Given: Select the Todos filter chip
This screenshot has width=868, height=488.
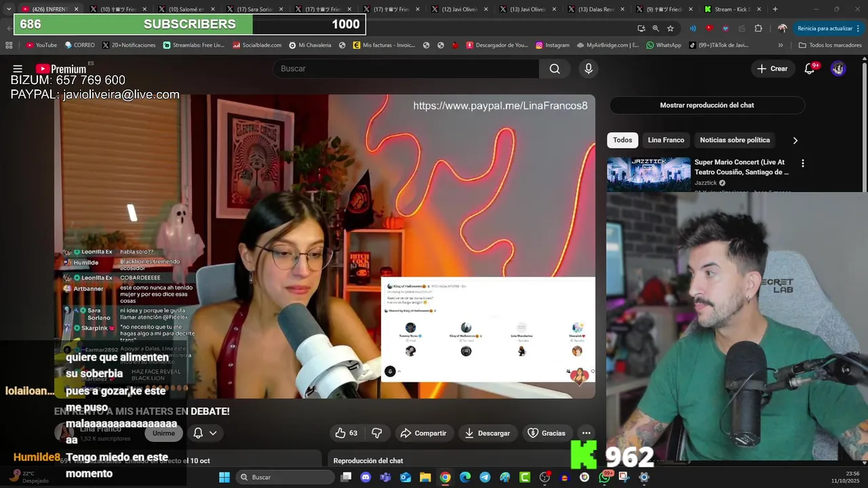Looking at the screenshot, I should click(623, 140).
